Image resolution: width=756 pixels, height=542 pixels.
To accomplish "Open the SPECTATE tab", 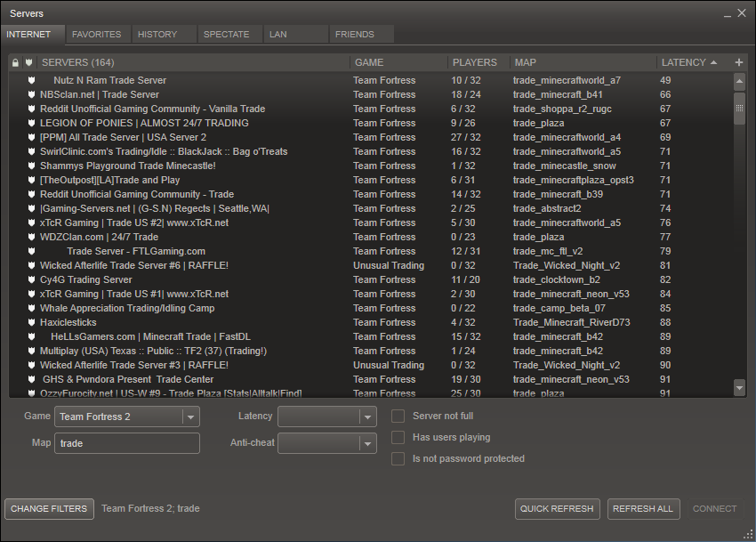I will 229,35.
